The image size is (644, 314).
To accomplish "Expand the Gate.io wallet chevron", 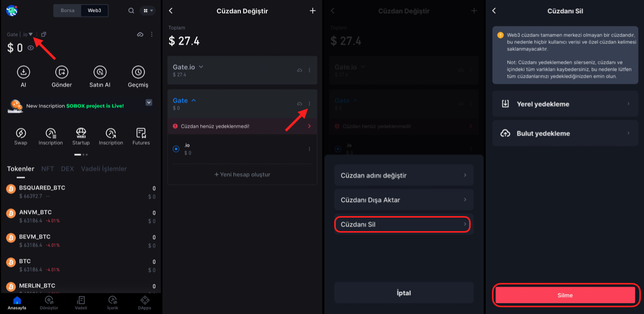I will pyautogui.click(x=201, y=67).
